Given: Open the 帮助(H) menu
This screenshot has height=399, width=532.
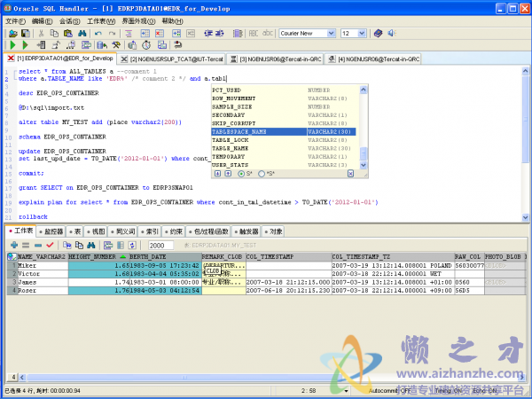Looking at the screenshot, I should (x=172, y=21).
